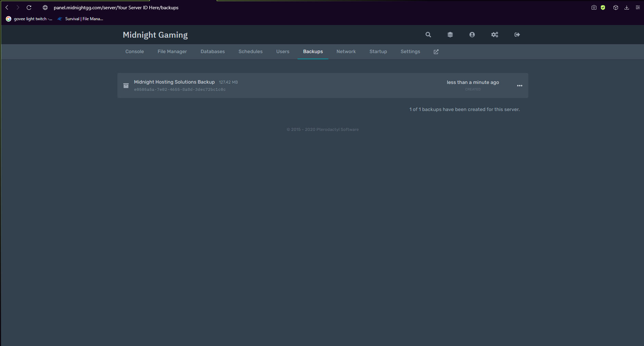Open the Settings tab

tap(411, 52)
